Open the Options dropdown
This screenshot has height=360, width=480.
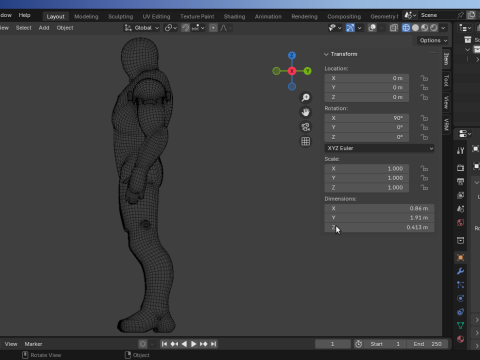[433, 40]
